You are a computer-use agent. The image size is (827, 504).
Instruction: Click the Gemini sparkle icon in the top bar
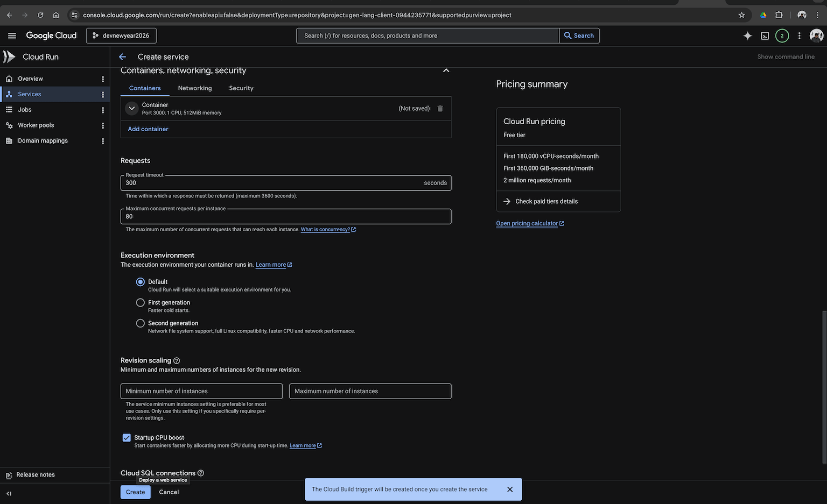tap(747, 36)
